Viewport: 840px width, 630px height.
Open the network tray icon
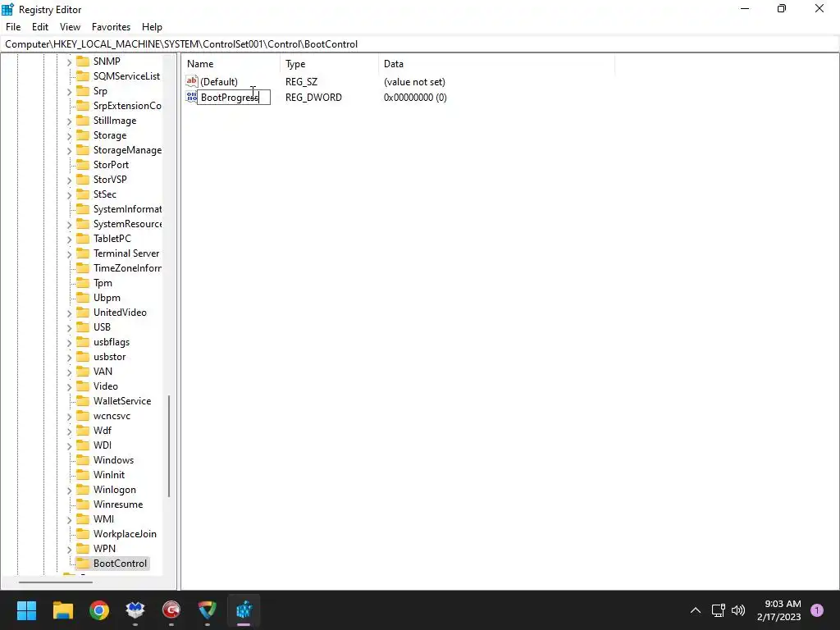[719, 610]
